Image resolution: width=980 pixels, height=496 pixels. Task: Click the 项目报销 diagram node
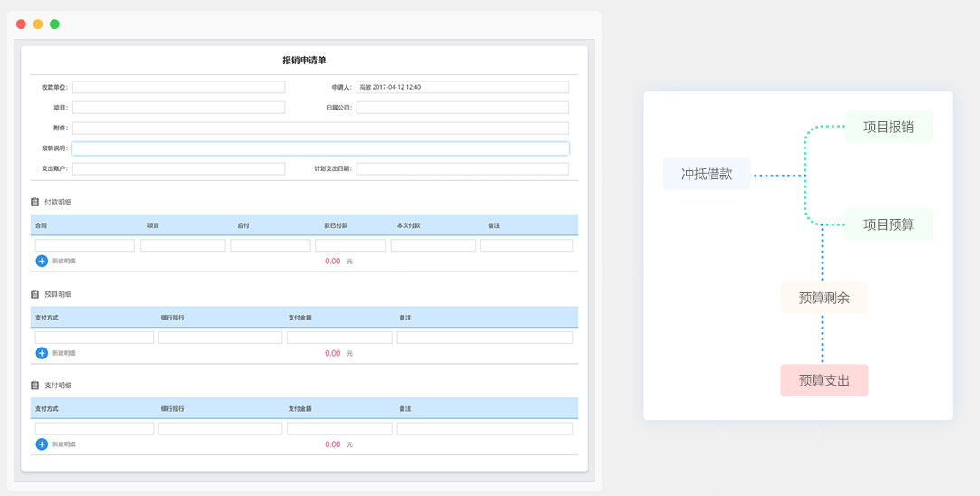coord(888,128)
